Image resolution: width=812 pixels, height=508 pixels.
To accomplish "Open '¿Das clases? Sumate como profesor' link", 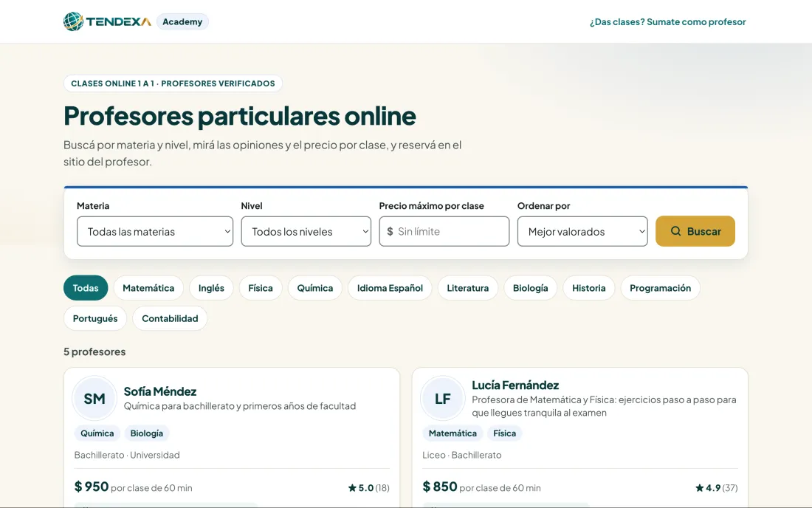I will [667, 21].
